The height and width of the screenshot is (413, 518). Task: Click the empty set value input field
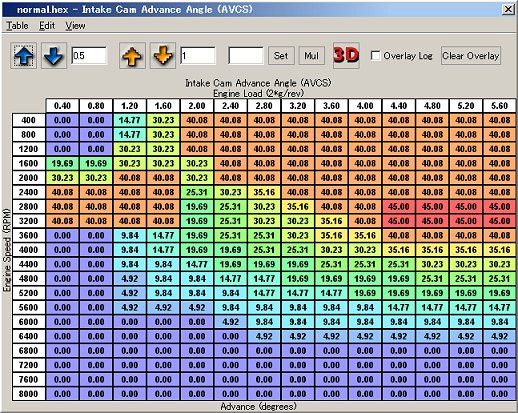point(246,56)
